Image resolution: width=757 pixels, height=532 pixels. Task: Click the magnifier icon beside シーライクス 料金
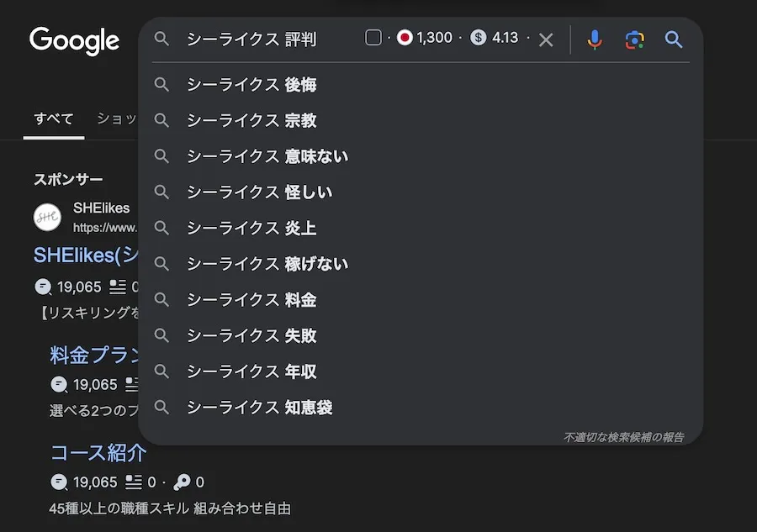click(161, 300)
